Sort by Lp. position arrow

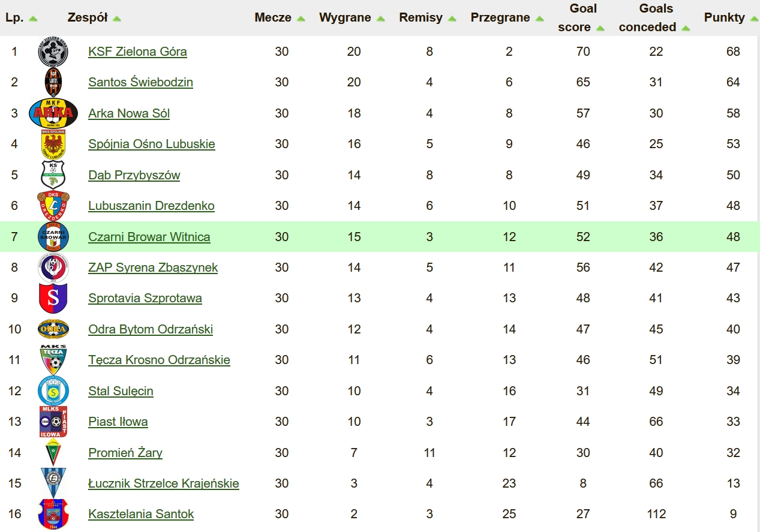point(33,19)
